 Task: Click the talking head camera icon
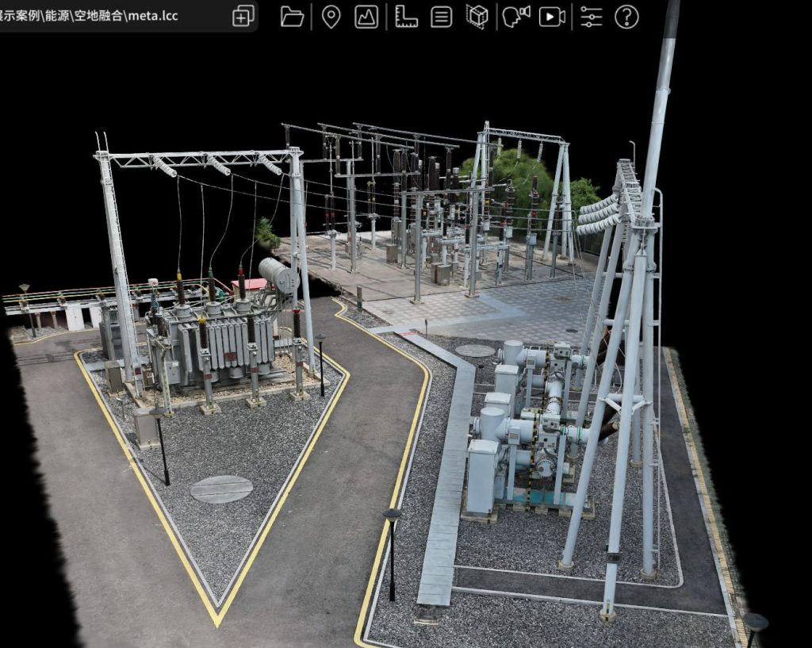point(515,17)
